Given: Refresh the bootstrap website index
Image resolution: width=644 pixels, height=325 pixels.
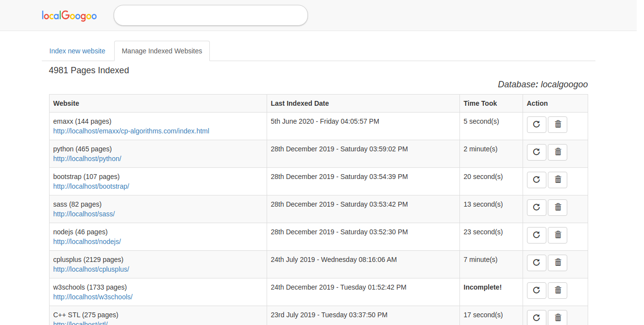Looking at the screenshot, I should pos(537,180).
